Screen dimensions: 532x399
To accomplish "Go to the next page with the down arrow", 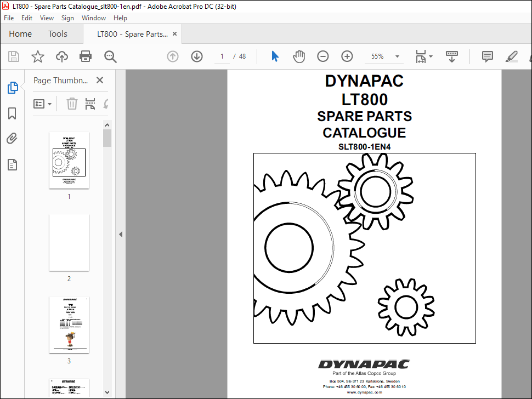I will point(197,56).
